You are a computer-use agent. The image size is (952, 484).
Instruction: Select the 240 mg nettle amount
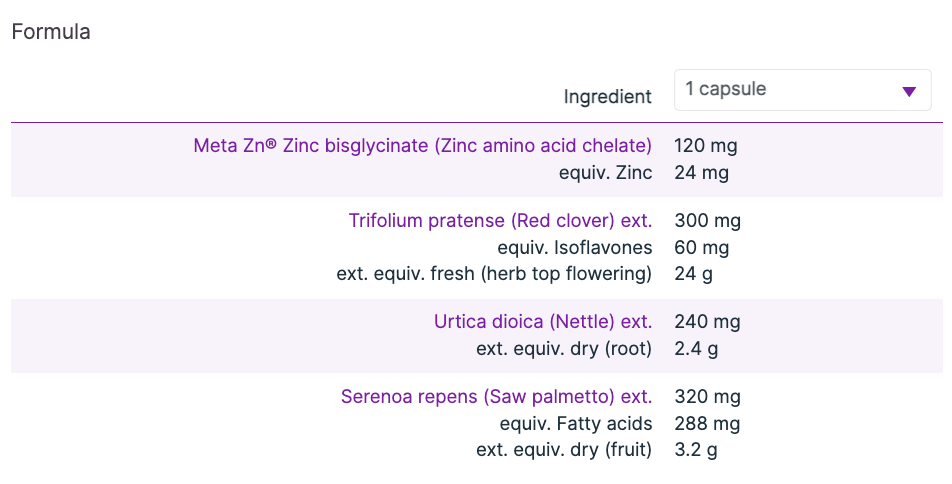pyautogui.click(x=707, y=322)
